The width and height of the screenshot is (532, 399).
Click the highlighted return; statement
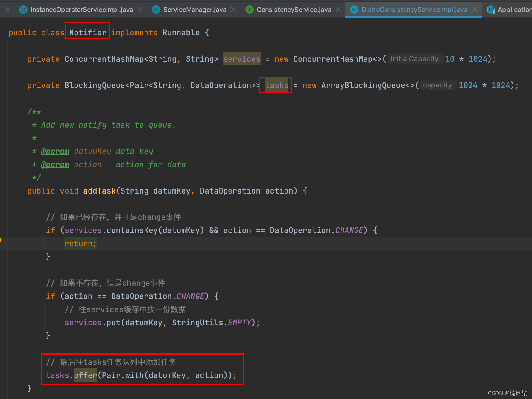tap(80, 244)
